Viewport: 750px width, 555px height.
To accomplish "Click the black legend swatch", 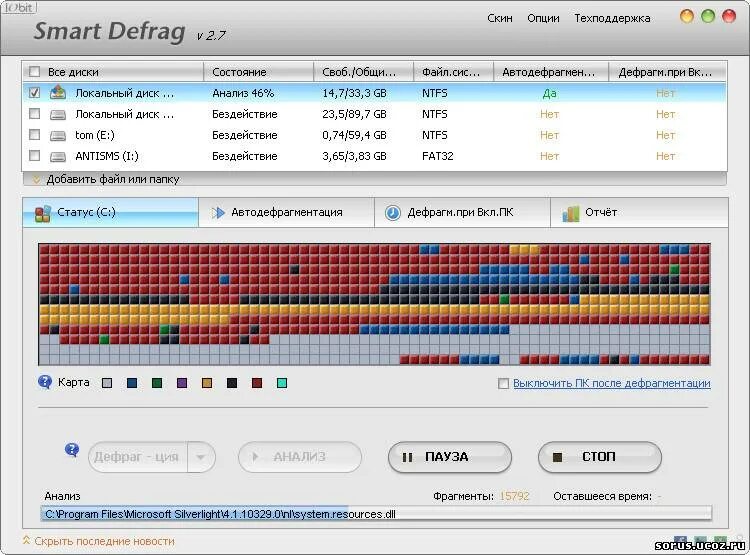I will click(x=232, y=383).
